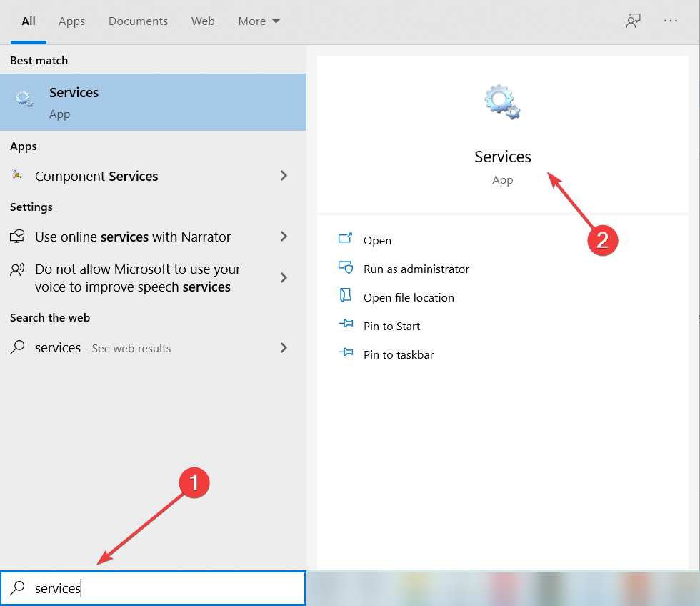
Task: Click the Services title in preview pane
Action: tap(503, 157)
